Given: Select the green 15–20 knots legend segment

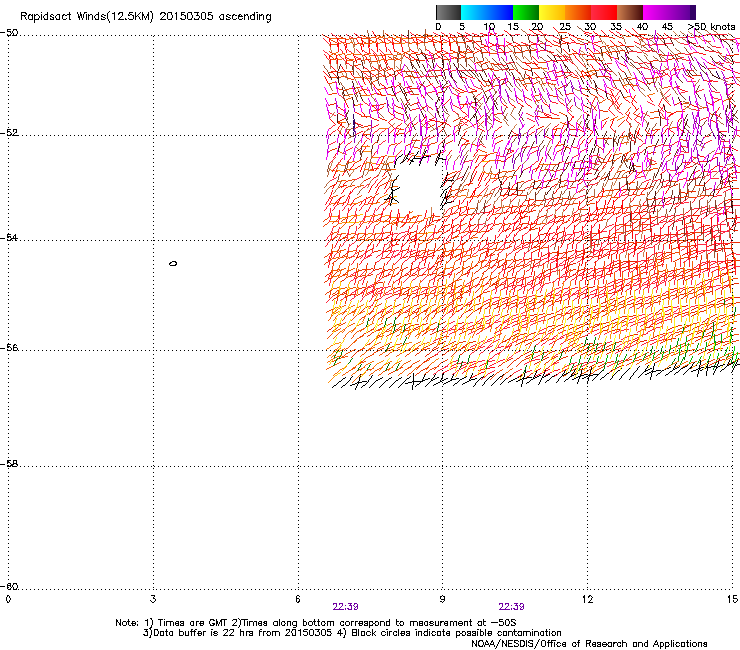Looking at the screenshot, I should [526, 12].
